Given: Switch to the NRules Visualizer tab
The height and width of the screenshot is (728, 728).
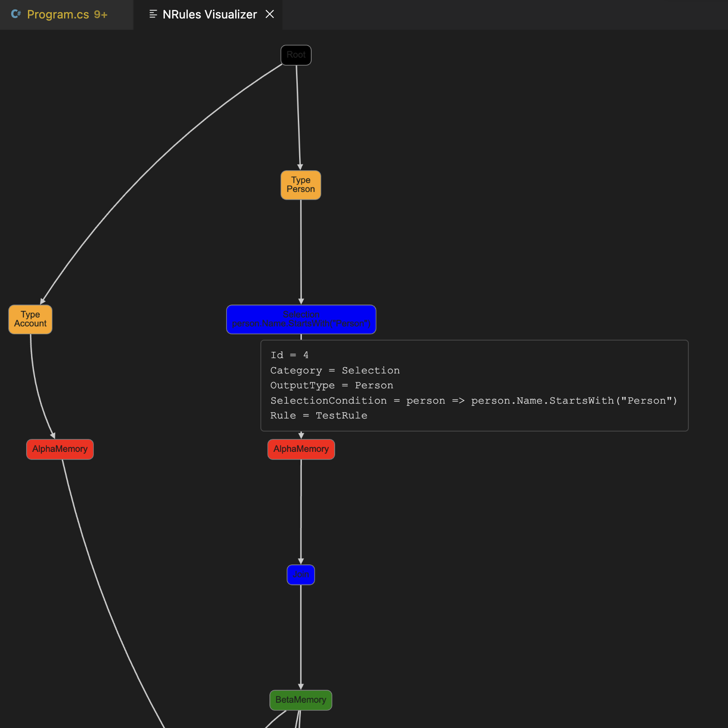Looking at the screenshot, I should coord(209,14).
